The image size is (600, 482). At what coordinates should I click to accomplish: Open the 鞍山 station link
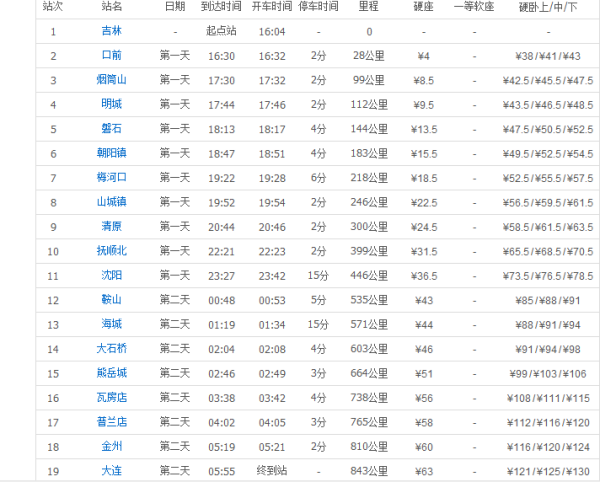tap(112, 299)
